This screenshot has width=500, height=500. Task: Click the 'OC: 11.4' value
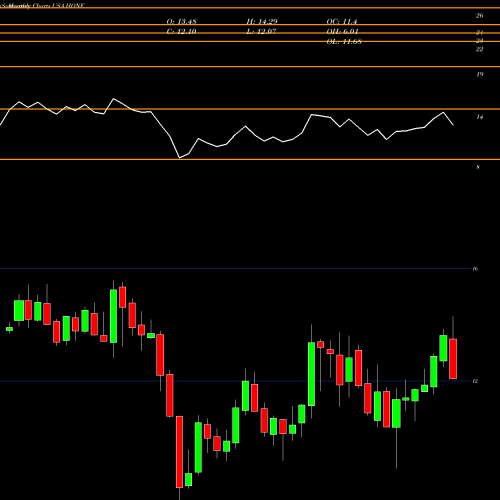(342, 22)
